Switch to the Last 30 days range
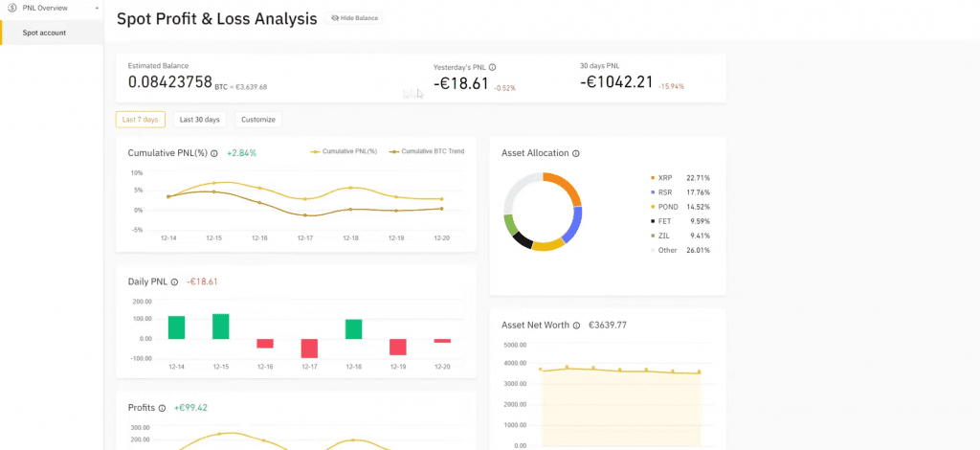This screenshot has height=450, width=980. (200, 120)
